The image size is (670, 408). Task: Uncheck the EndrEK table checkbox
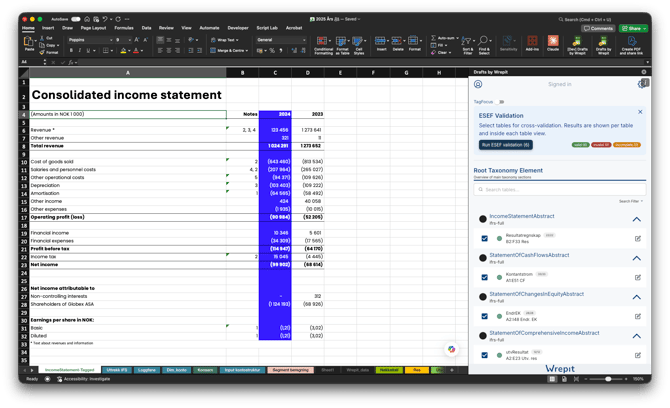tap(485, 316)
